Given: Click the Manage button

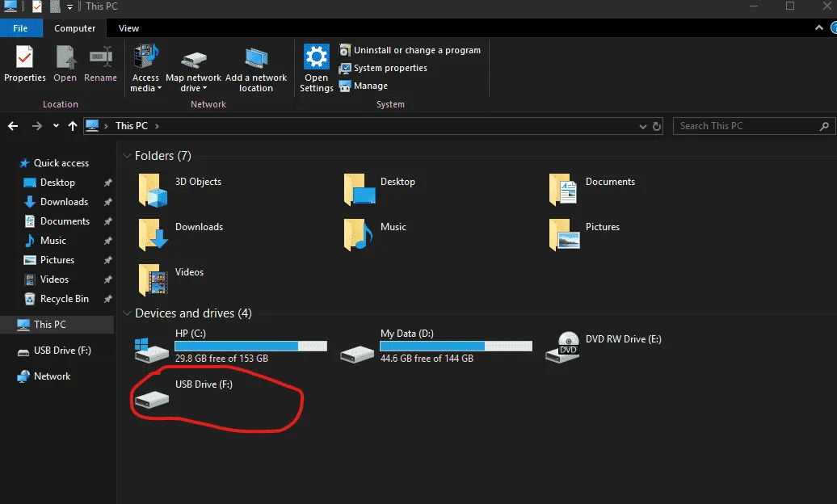Looking at the screenshot, I should (364, 86).
